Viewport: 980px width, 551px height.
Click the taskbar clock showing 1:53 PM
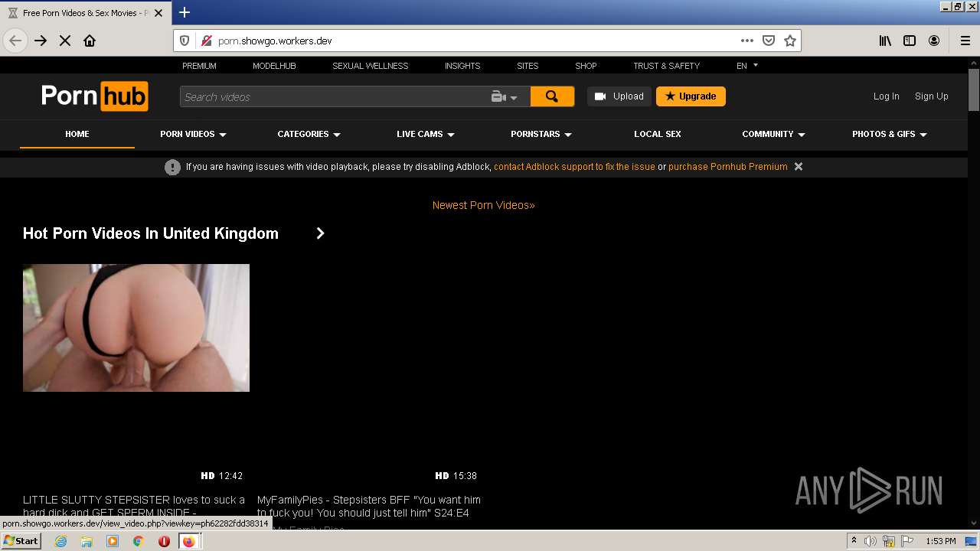tap(941, 541)
